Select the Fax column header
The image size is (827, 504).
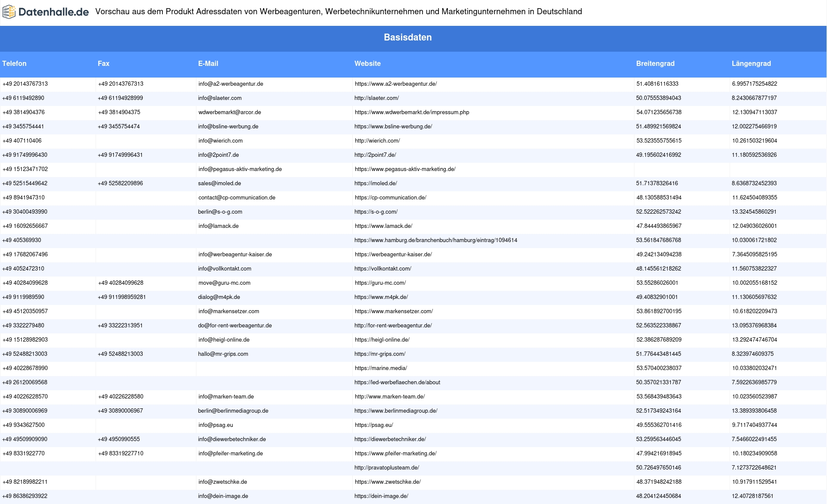[x=103, y=63]
